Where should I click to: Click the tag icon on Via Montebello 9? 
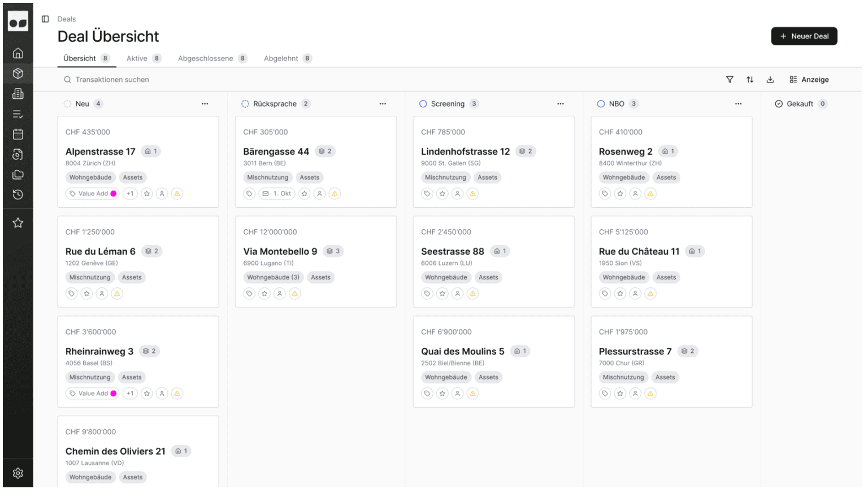pos(249,294)
